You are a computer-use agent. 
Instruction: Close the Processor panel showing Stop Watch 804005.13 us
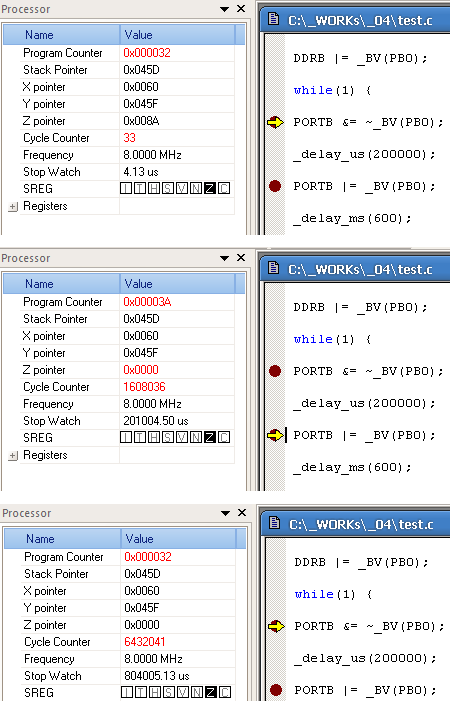242,512
